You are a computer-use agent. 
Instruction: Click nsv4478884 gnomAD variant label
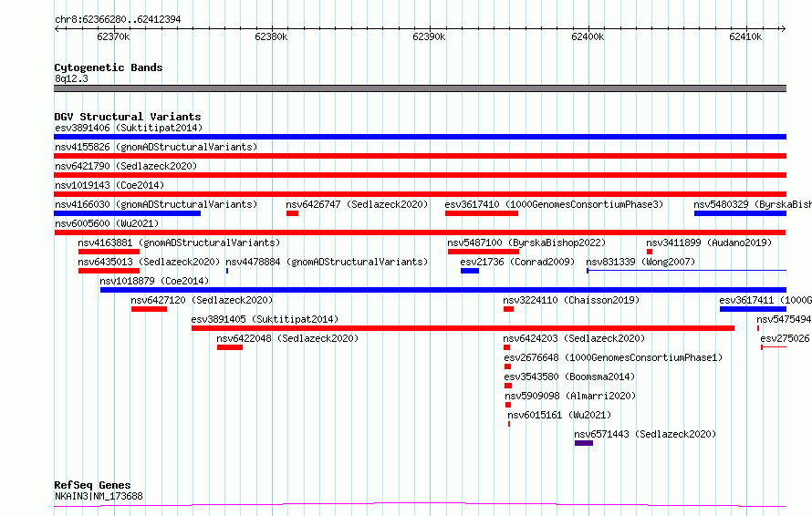(327, 262)
